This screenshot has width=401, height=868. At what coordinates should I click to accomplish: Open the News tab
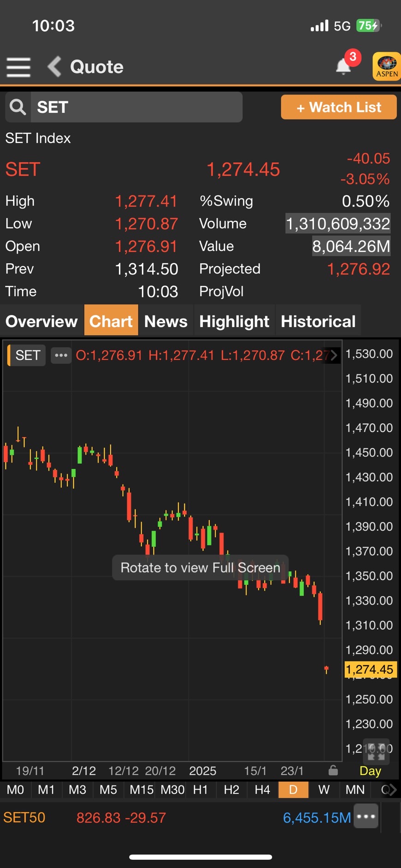(x=166, y=321)
